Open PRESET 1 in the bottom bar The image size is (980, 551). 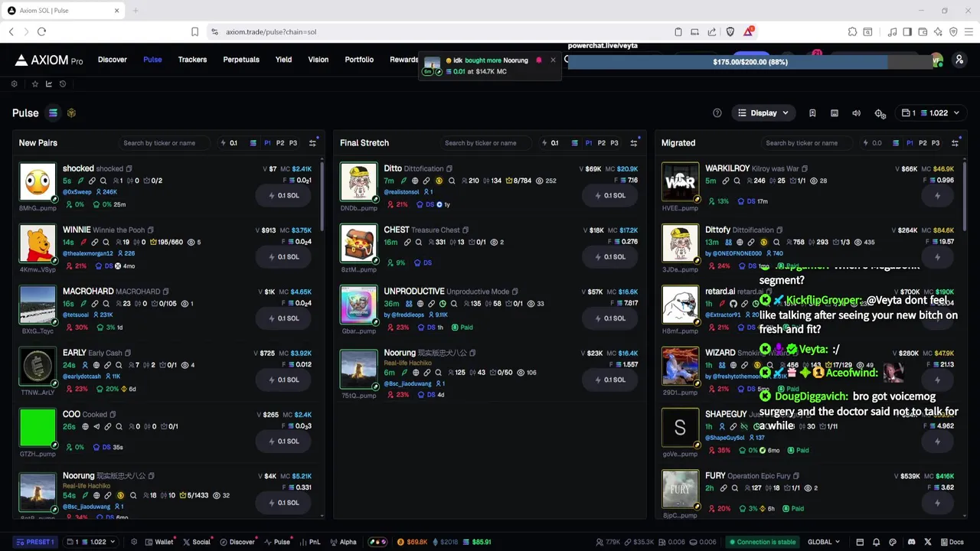[x=35, y=542]
